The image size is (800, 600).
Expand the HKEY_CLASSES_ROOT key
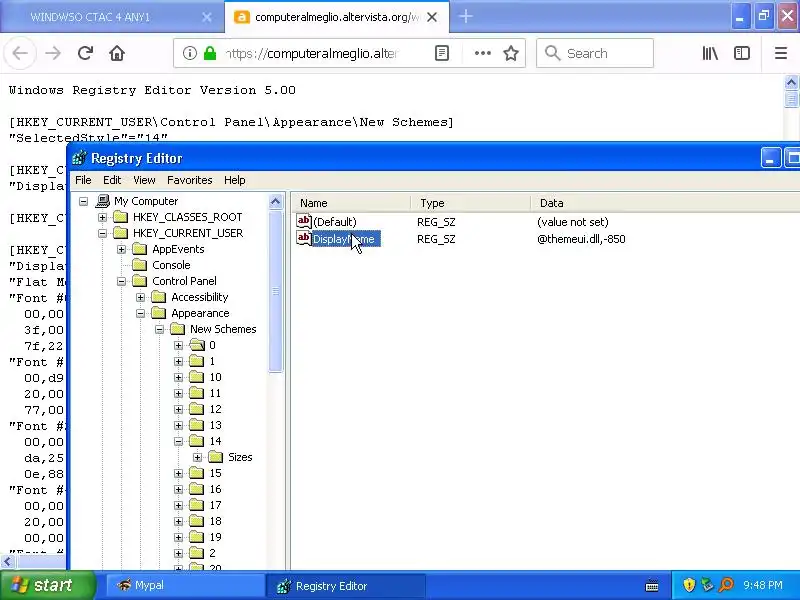click(x=103, y=217)
